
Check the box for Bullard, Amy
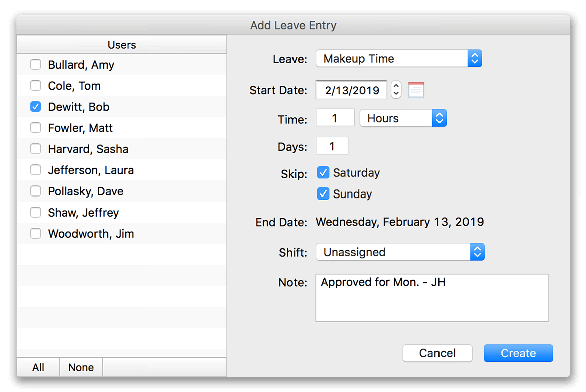35,64
